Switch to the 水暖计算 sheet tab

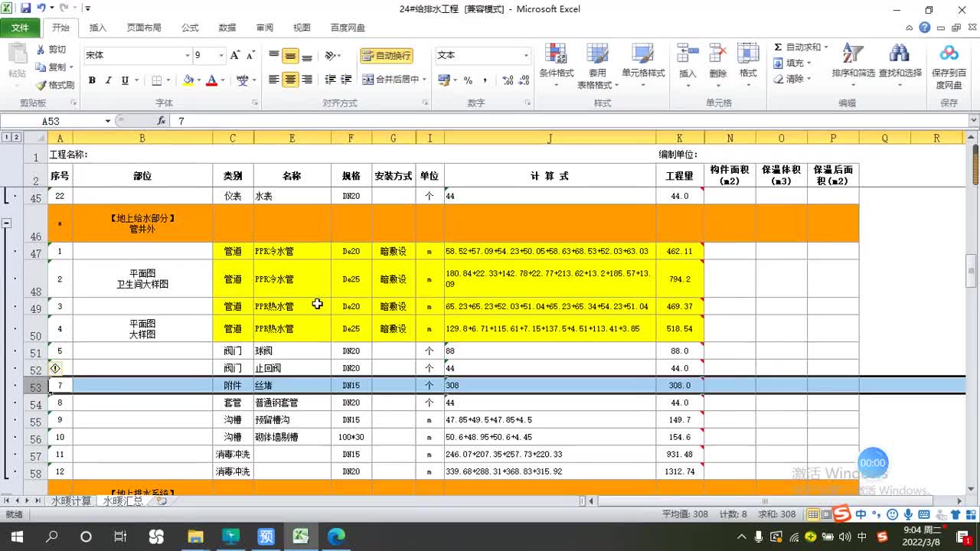click(71, 501)
